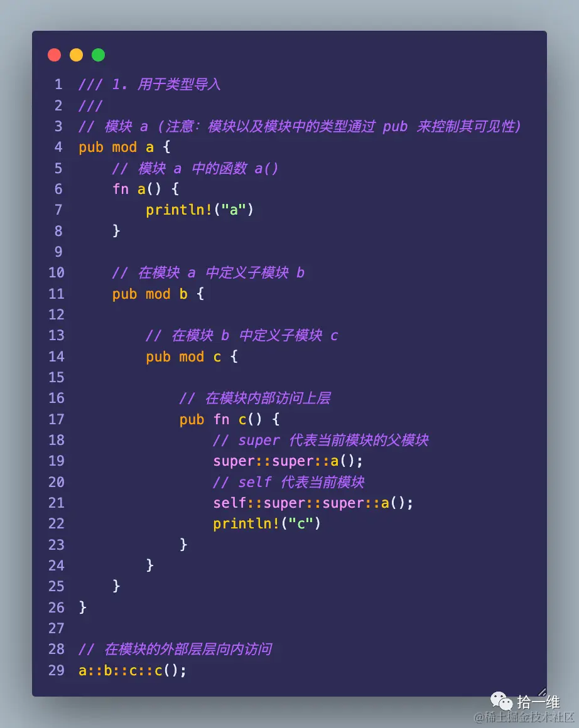Click the closing brace on line 23
This screenshot has height=728, width=579.
[x=183, y=545]
